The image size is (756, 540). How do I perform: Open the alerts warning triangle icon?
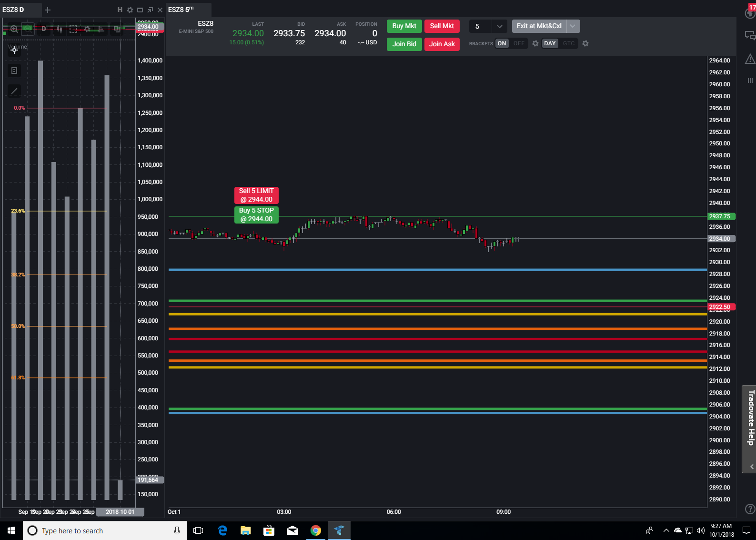[750, 59]
